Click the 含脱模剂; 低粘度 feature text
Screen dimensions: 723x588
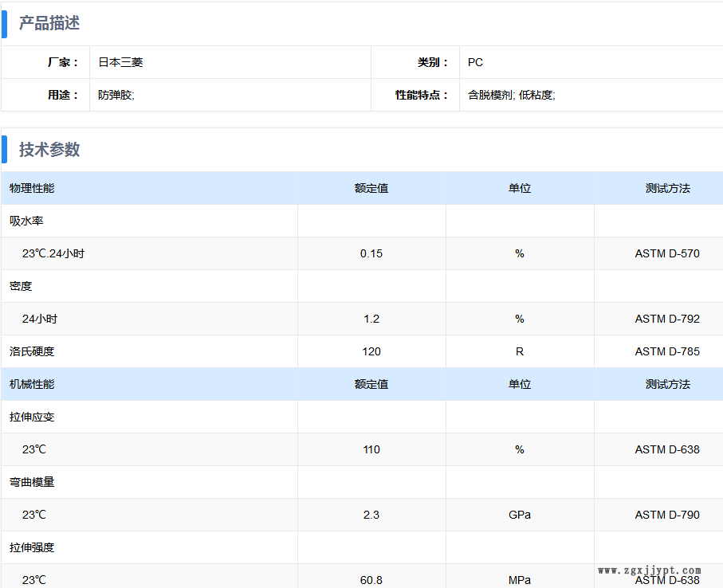point(511,95)
